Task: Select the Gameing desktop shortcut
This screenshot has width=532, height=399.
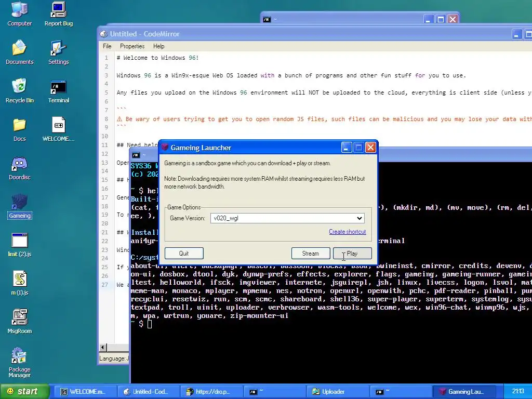Action: [19, 206]
